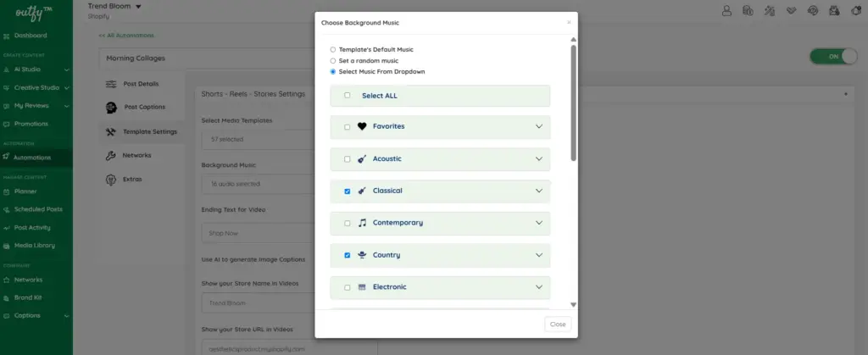The width and height of the screenshot is (868, 355).
Task: Open the user profile icon in header
Action: click(x=726, y=10)
